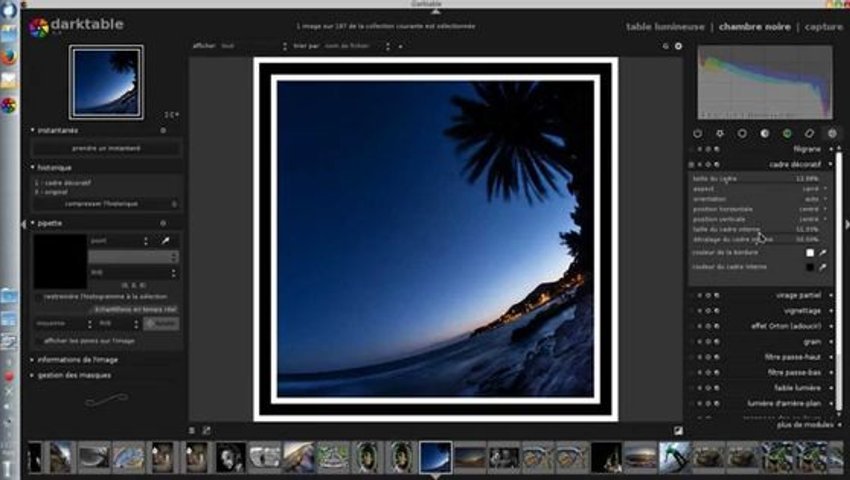Adjust the taille du cadre slider
This screenshot has height=480, width=850.
[x=756, y=179]
